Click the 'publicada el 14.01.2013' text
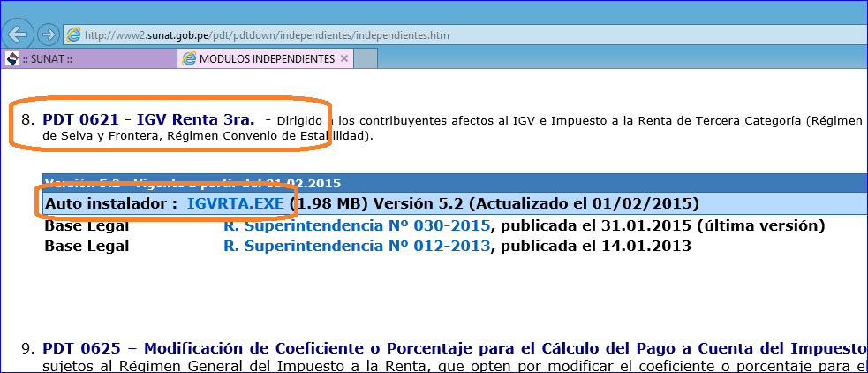868x373 pixels. (x=591, y=245)
